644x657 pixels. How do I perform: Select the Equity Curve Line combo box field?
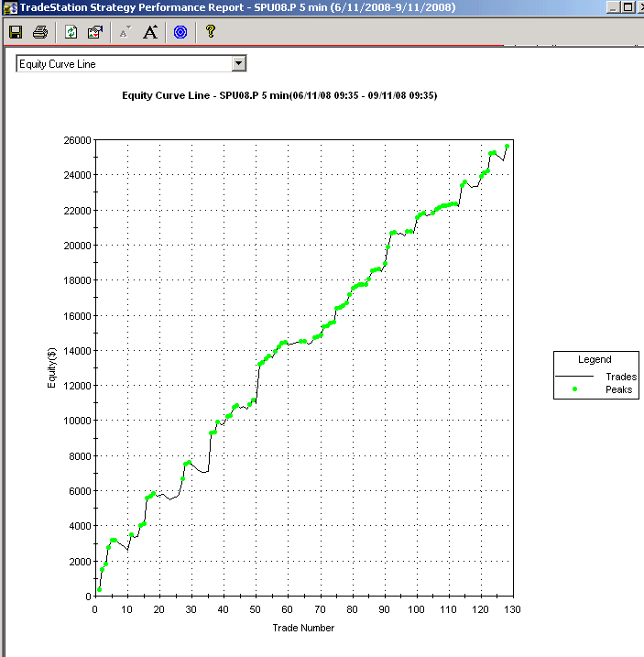[131, 64]
